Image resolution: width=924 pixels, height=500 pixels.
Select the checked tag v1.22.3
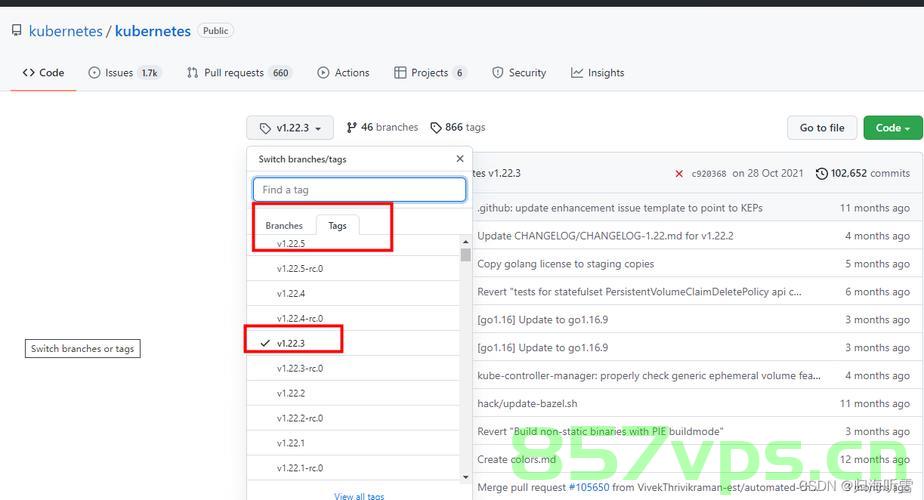353,343
